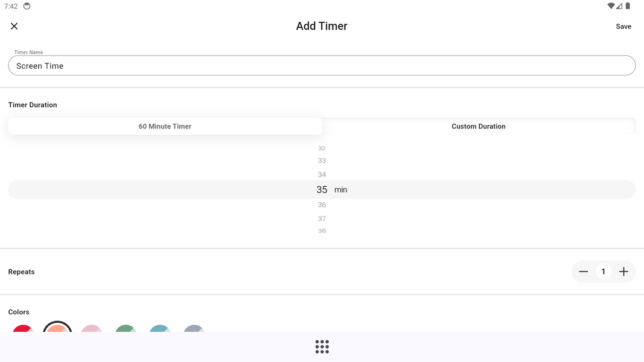Tap Save to store the timer

[623, 27]
